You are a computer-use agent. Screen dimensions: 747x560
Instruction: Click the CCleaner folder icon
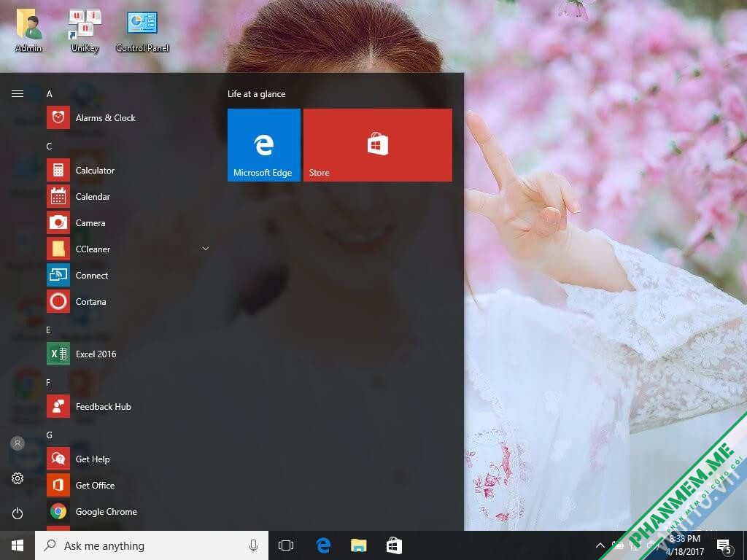pos(58,249)
